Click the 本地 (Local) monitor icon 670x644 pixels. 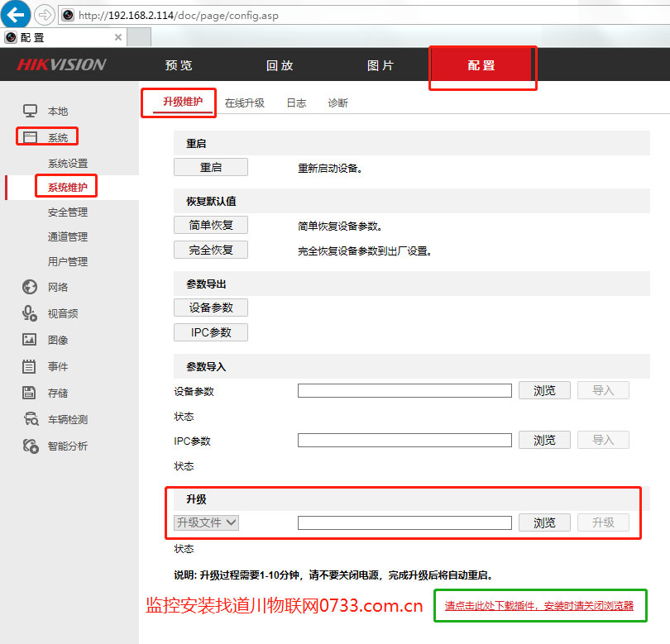31,111
